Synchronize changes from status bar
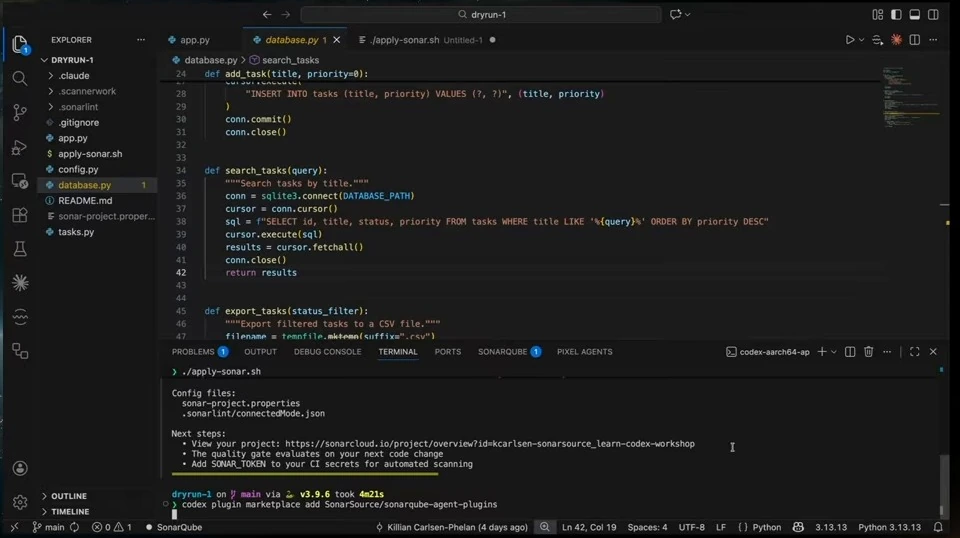 coord(75,527)
